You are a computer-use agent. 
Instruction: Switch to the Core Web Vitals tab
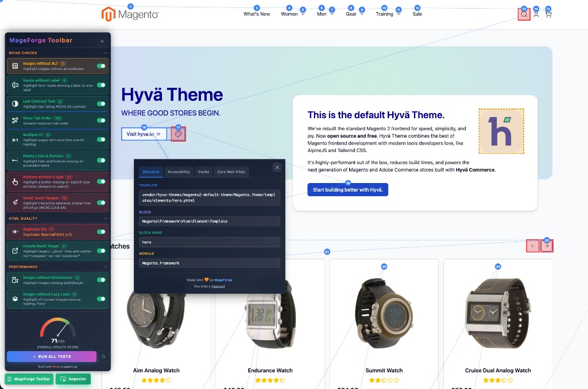[231, 172]
